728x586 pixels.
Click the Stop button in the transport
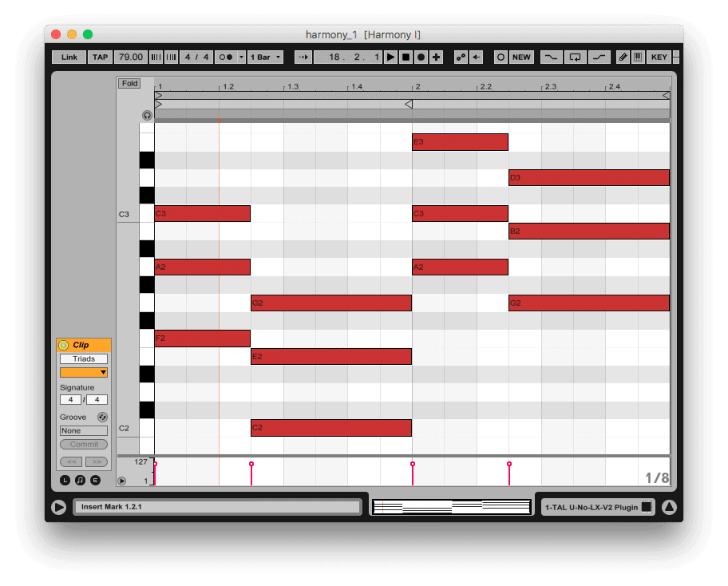click(x=406, y=57)
